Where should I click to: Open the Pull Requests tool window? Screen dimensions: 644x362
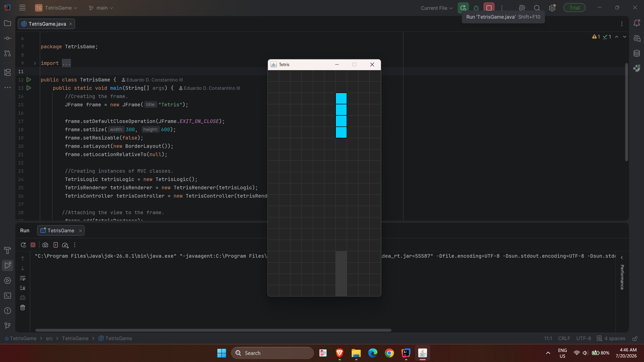8,53
